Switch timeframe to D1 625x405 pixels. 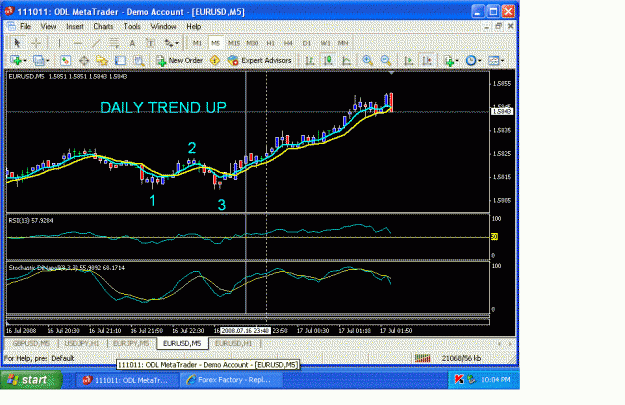(307, 43)
